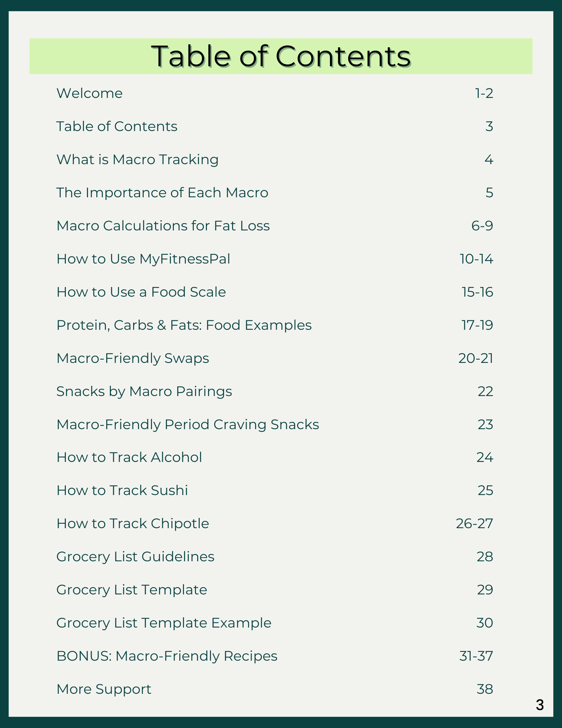Open the Grocery List Template Example entry
This screenshot has height=728, width=562.
[164, 623]
